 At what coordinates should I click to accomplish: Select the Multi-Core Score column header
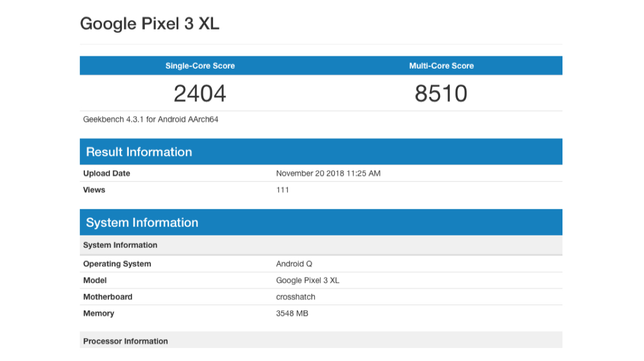[441, 66]
